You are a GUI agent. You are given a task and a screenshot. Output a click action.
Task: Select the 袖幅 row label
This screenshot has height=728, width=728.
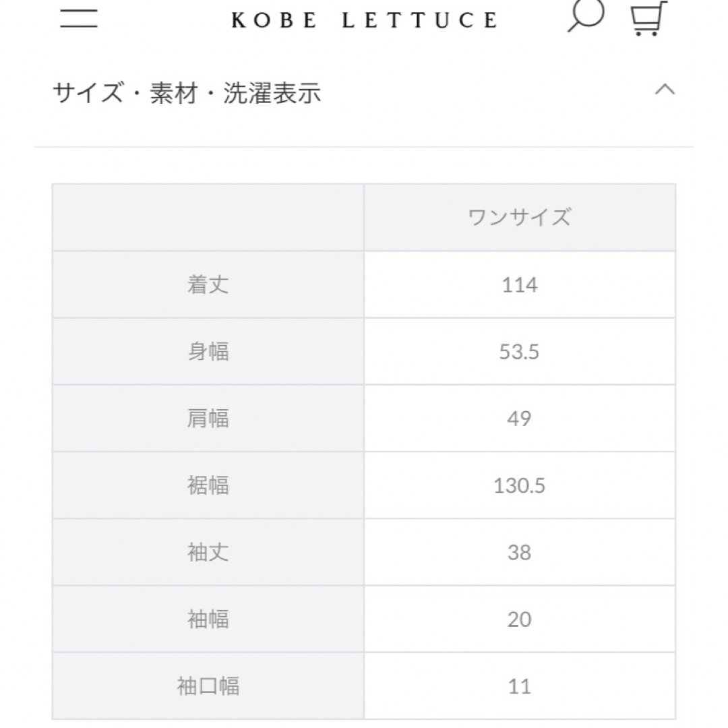[208, 619]
